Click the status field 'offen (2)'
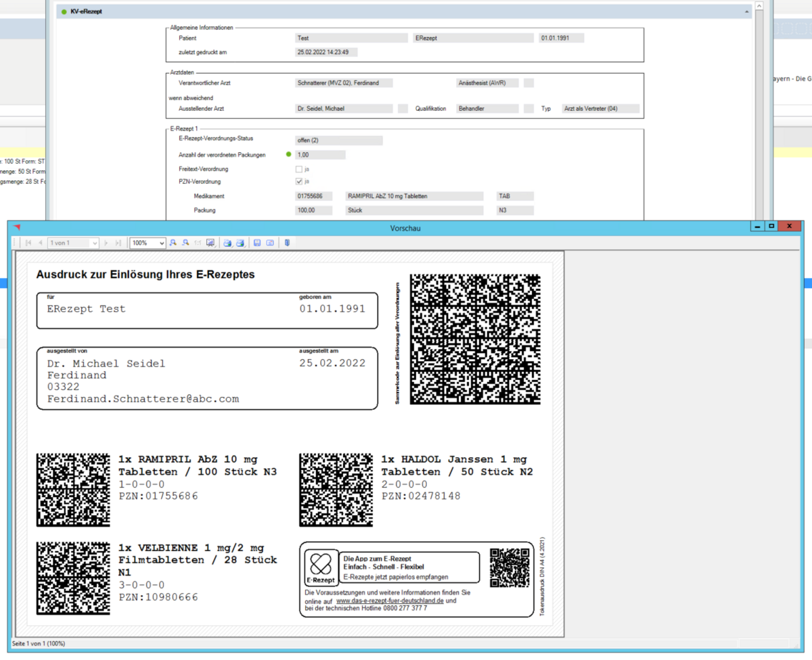Viewport: 812px width, 660px height. click(338, 141)
